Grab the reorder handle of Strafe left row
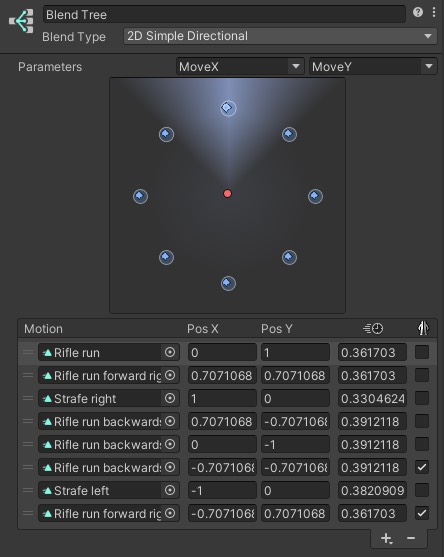 coord(28,490)
